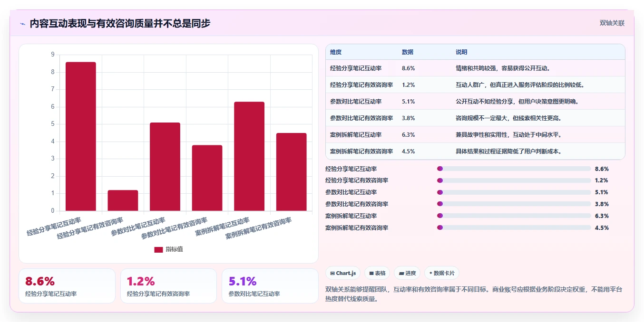Click the 数据卡片 tag button
The image size is (644, 322).
tap(441, 273)
